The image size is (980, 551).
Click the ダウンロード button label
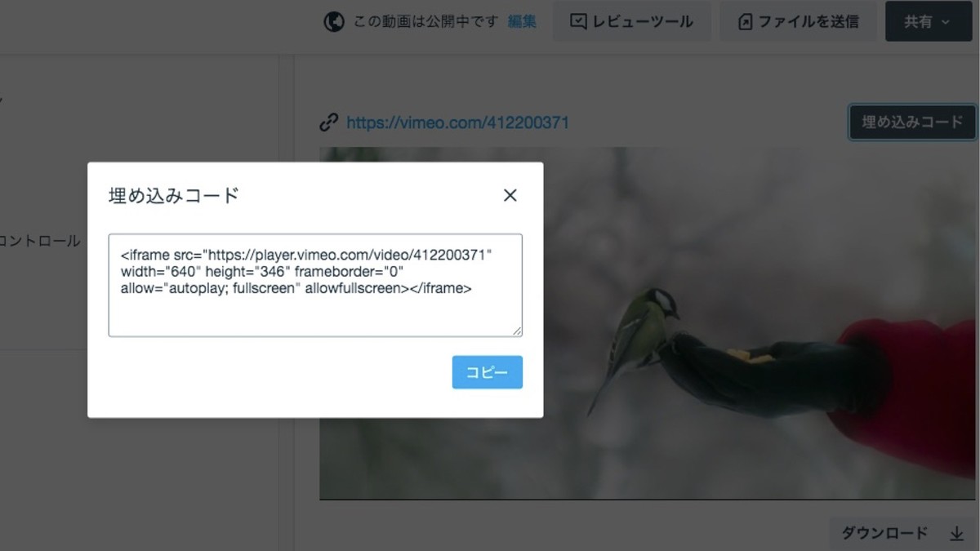[x=884, y=533]
